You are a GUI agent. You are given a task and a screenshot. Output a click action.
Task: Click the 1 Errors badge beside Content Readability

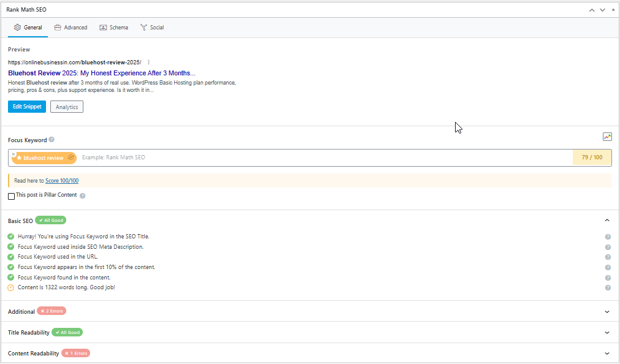(x=76, y=354)
